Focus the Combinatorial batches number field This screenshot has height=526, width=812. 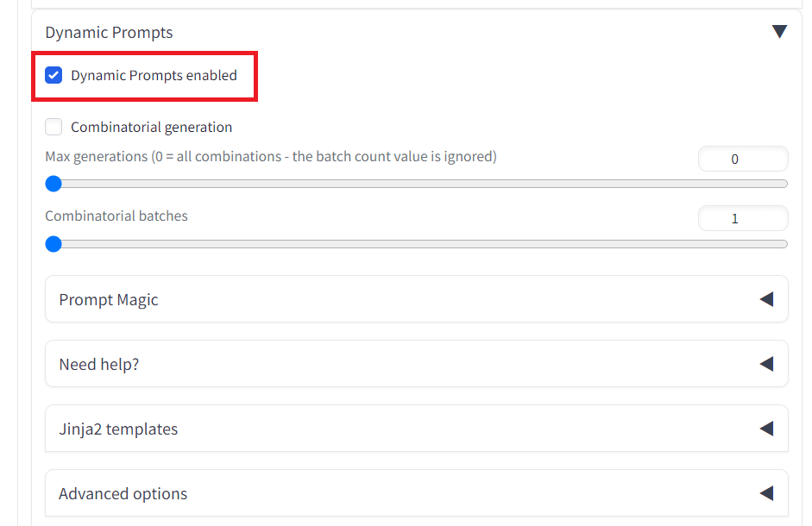(x=743, y=218)
